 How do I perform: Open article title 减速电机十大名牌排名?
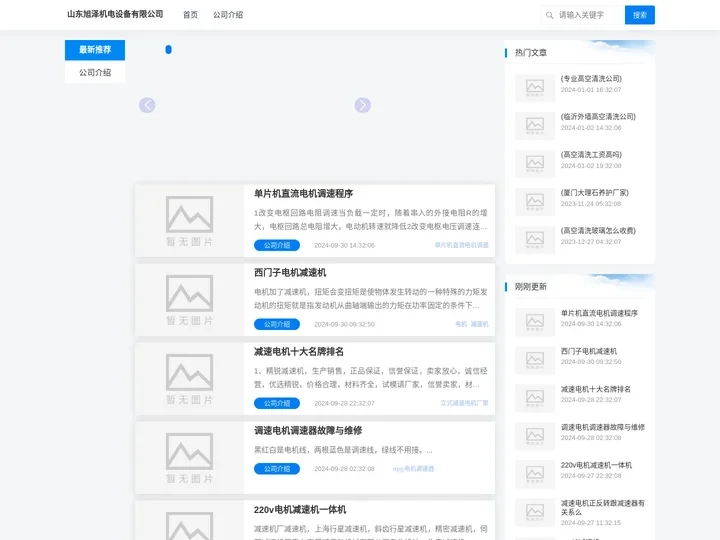click(x=299, y=352)
